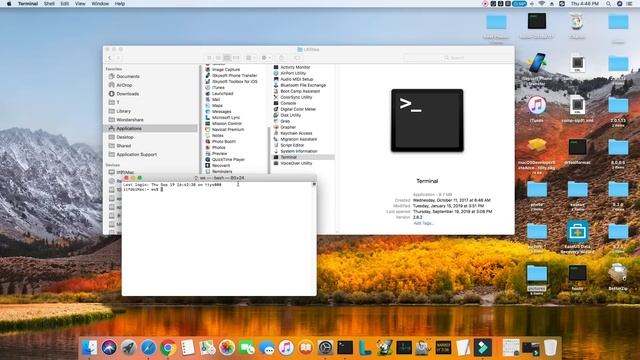Image resolution: width=640 pixels, height=360 pixels.
Task: Switch Finder to column view
Action: click(x=227, y=58)
